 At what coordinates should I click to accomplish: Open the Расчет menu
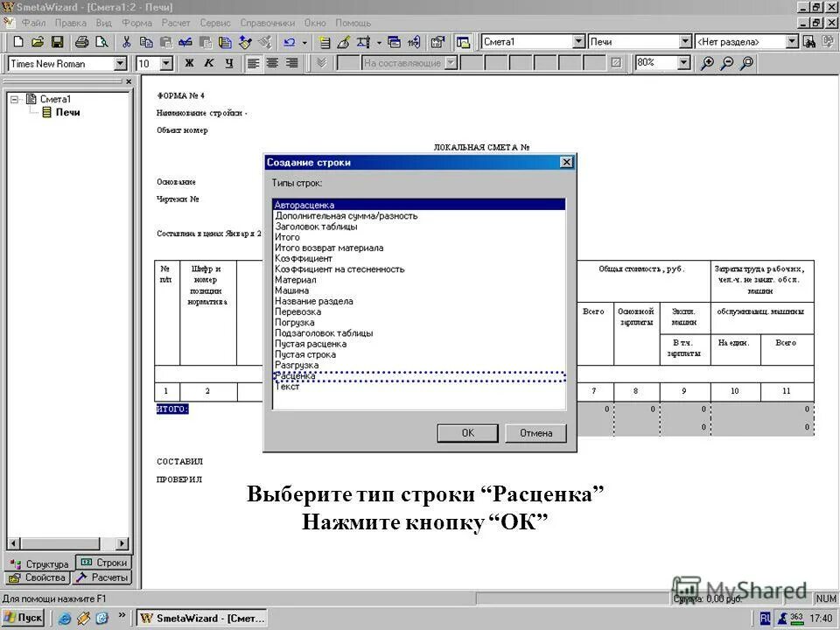click(176, 23)
